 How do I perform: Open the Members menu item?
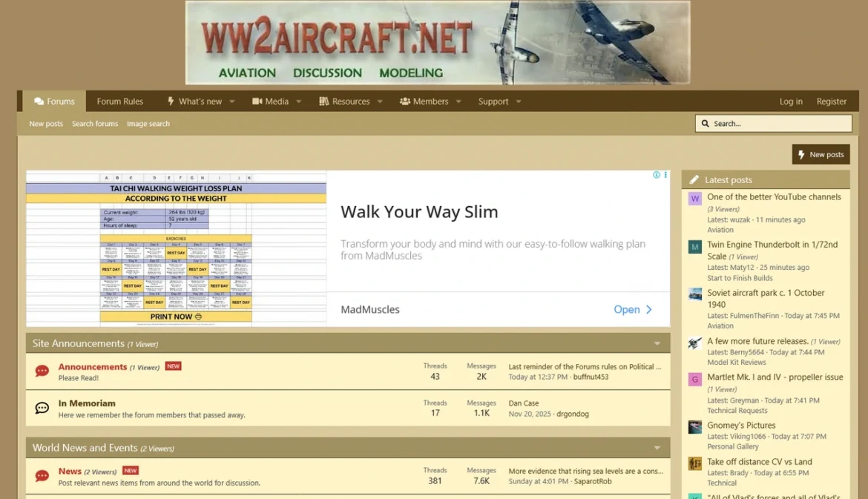tap(424, 102)
